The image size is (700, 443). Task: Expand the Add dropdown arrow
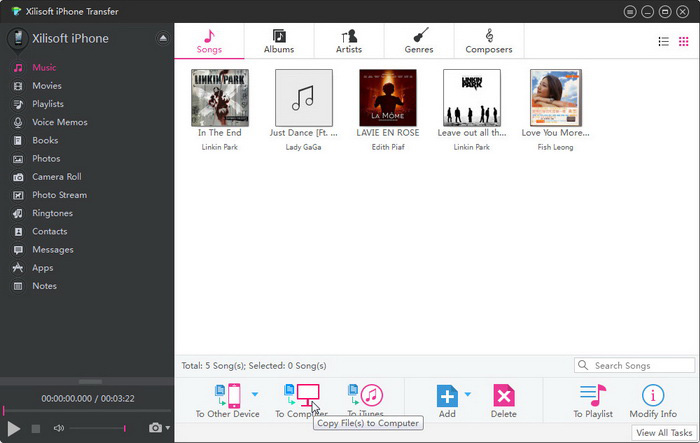tap(467, 395)
